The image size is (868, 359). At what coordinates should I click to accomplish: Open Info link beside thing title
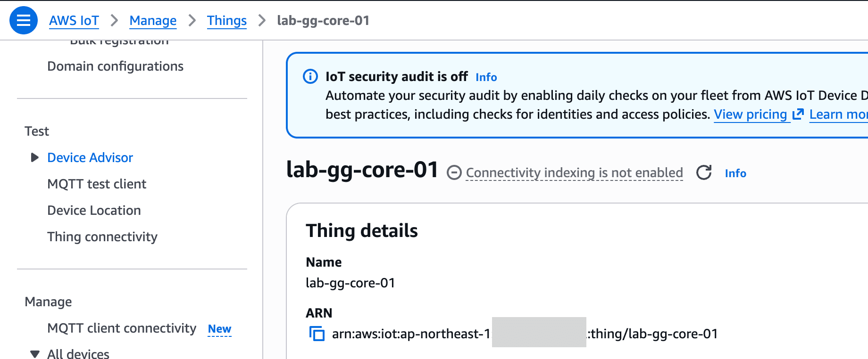point(735,173)
